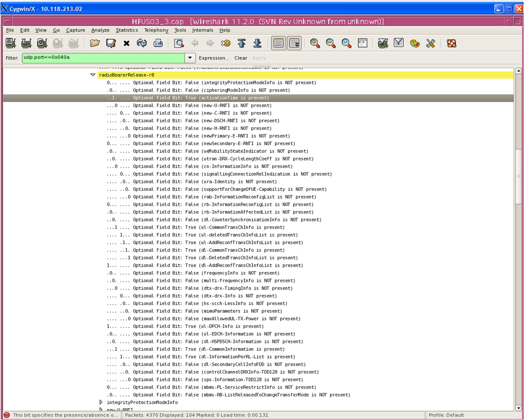Viewport: 524px width, 420px height.
Task: Toggle packet list colorize icon
Action: click(x=279, y=43)
